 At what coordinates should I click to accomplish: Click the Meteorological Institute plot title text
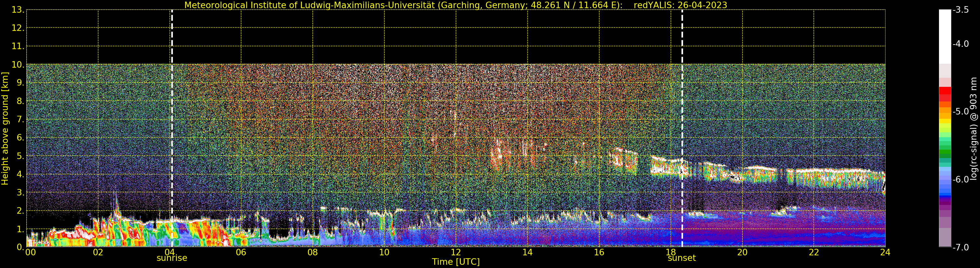(x=456, y=5)
